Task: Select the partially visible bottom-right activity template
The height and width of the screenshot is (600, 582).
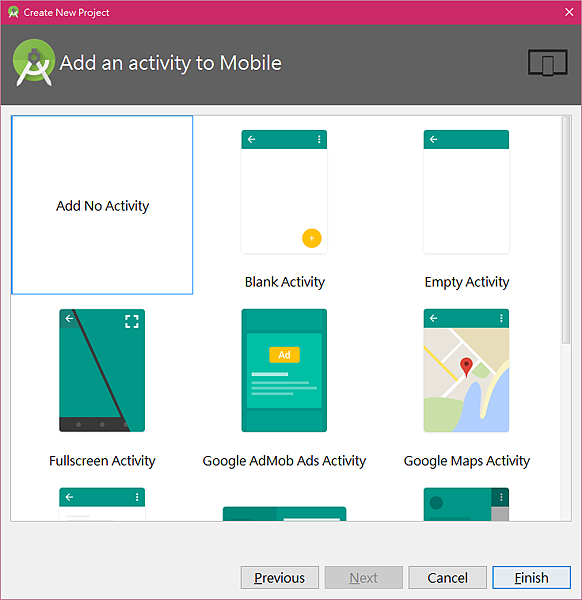Action: 466,504
